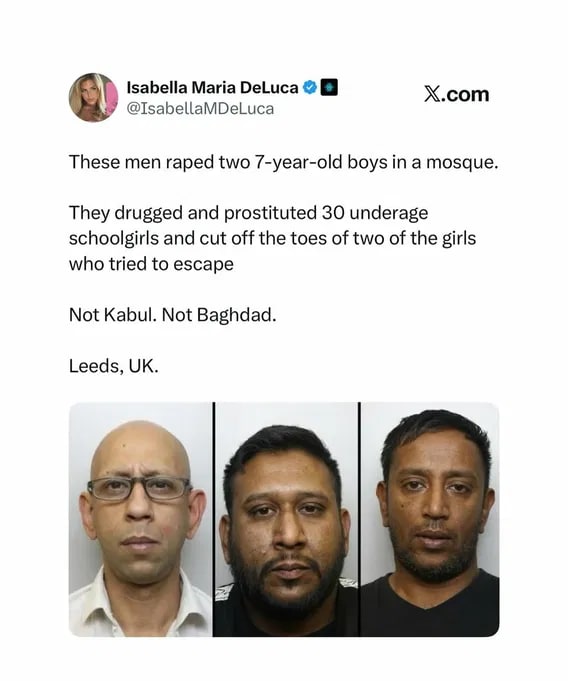Open the middle photo of bearded man
The image size is (568, 681).
(x=286, y=519)
